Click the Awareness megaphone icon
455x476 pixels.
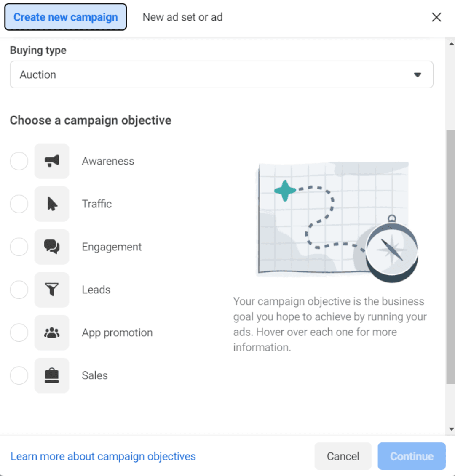coord(52,161)
